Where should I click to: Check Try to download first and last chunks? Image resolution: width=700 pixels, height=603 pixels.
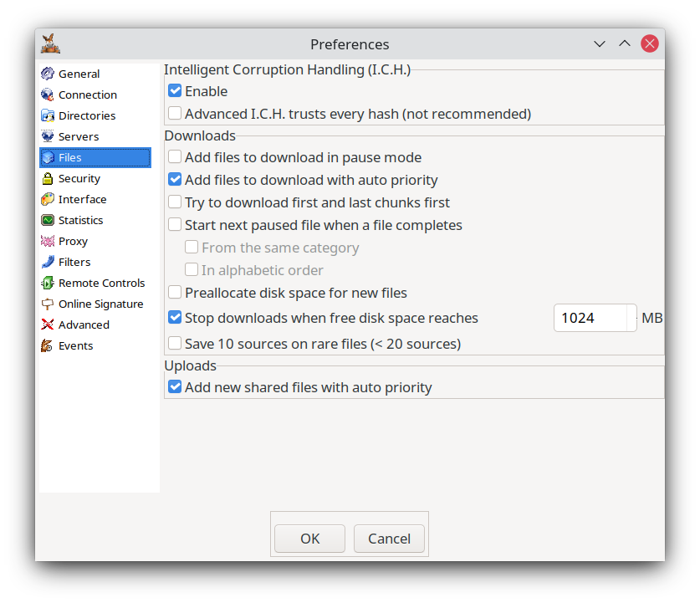click(x=175, y=202)
